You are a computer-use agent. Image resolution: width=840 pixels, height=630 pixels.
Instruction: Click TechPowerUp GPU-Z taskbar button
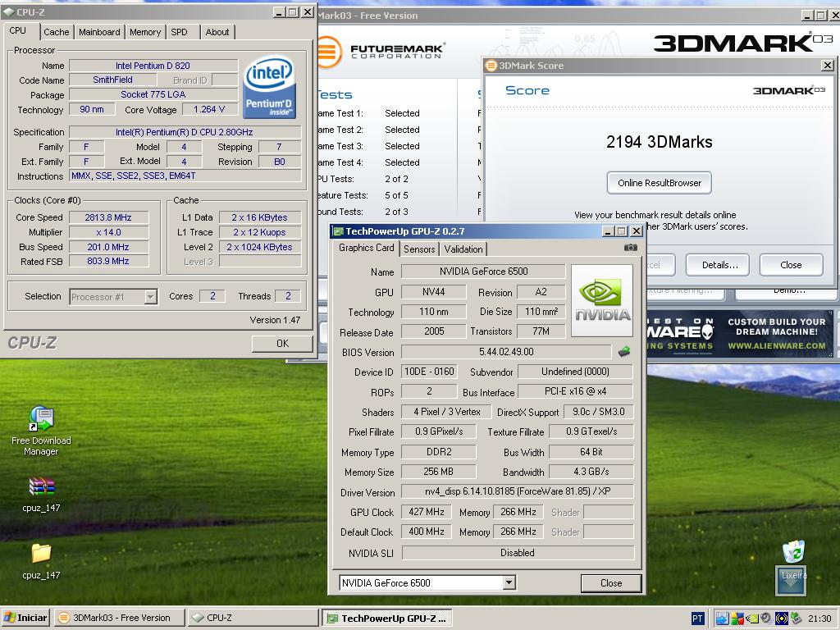coord(387,619)
